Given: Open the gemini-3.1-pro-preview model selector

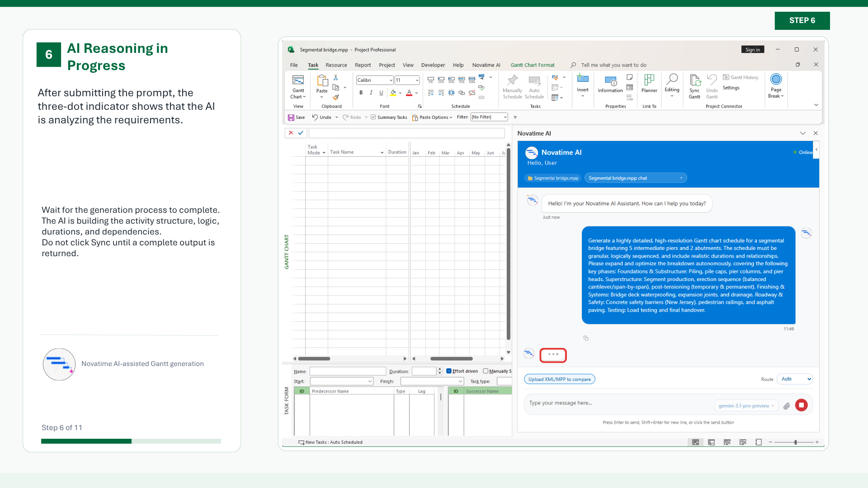Looking at the screenshot, I should pos(746,406).
